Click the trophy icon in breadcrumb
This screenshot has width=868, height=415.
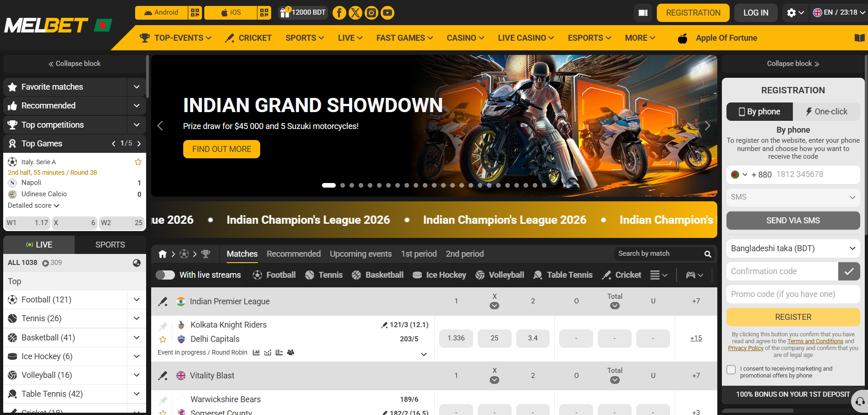point(206,254)
